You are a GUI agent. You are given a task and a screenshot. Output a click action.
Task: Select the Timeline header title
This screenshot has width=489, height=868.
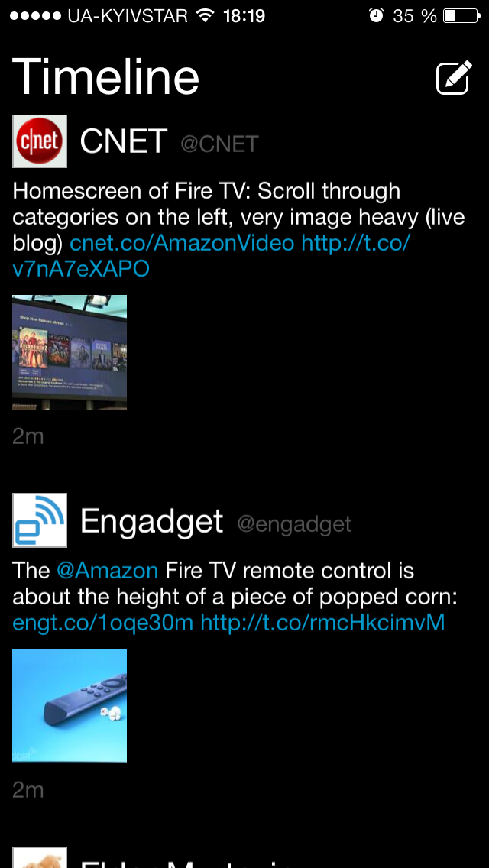(105, 77)
